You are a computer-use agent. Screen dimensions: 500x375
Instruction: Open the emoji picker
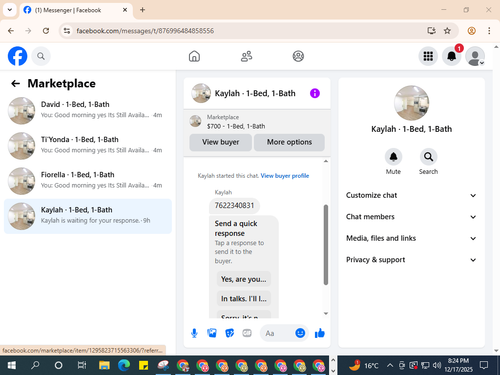[300, 333]
